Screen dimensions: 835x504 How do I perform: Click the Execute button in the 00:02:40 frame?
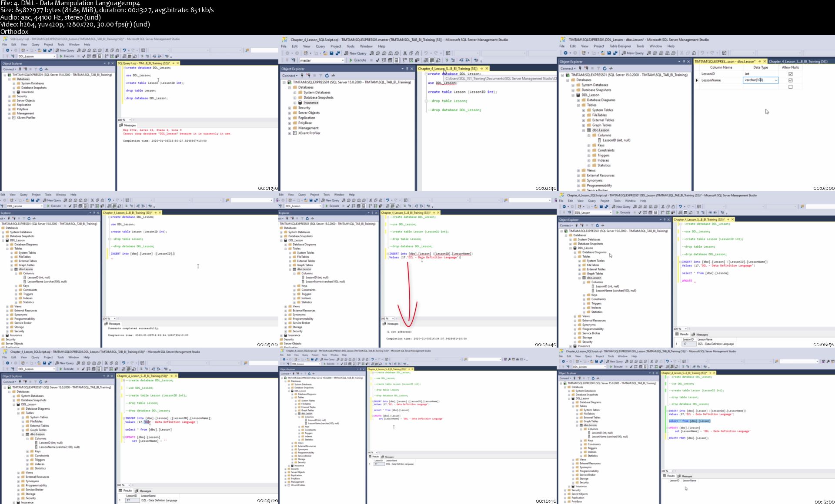click(358, 60)
